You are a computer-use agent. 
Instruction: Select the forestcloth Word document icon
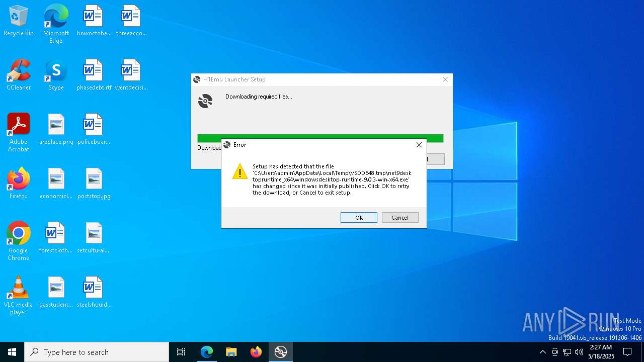56,238
